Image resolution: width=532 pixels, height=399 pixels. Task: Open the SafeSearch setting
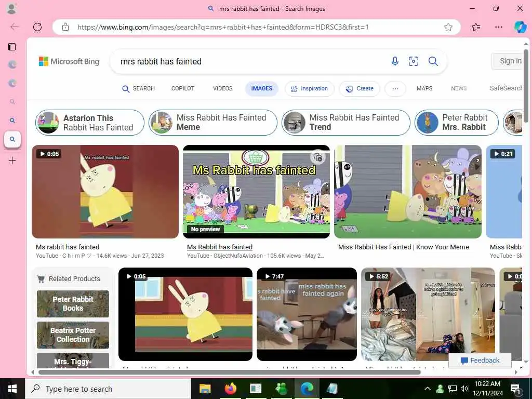tap(506, 88)
